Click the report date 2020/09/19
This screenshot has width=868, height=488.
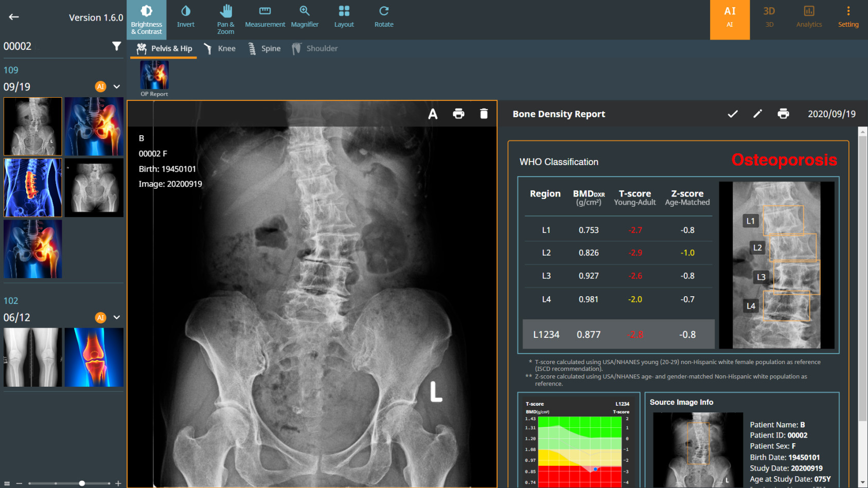click(831, 114)
